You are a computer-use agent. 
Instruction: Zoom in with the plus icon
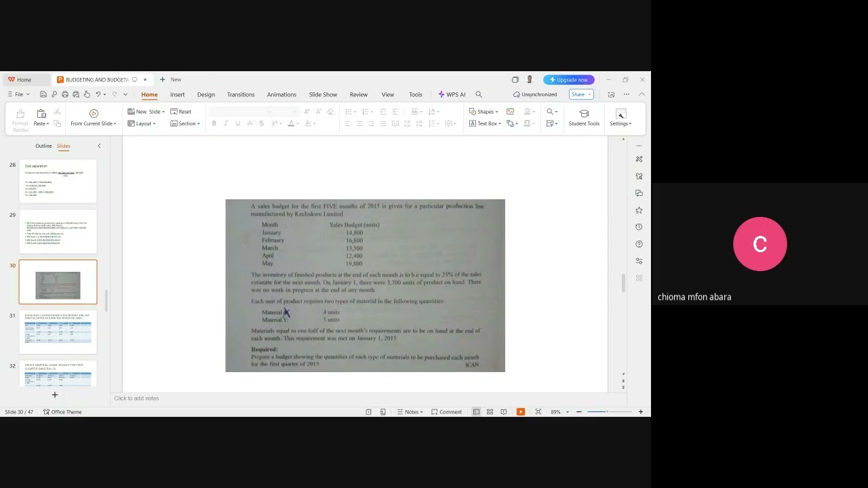pyautogui.click(x=640, y=412)
